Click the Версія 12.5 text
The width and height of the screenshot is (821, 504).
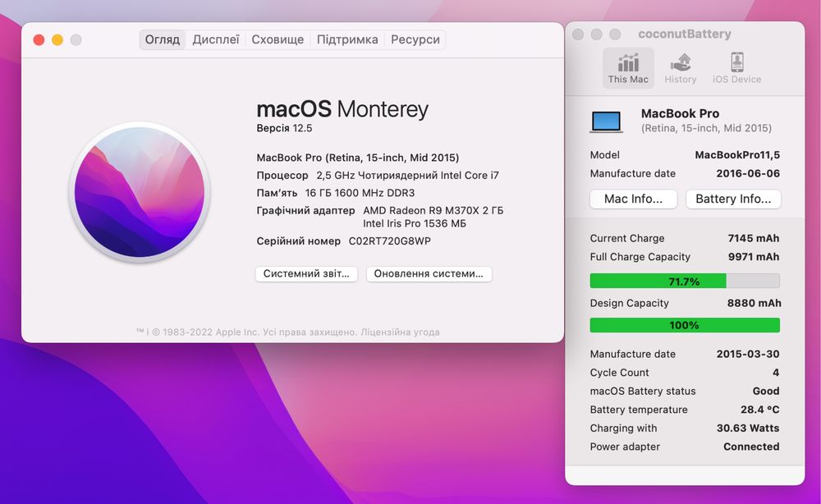pyautogui.click(x=284, y=128)
